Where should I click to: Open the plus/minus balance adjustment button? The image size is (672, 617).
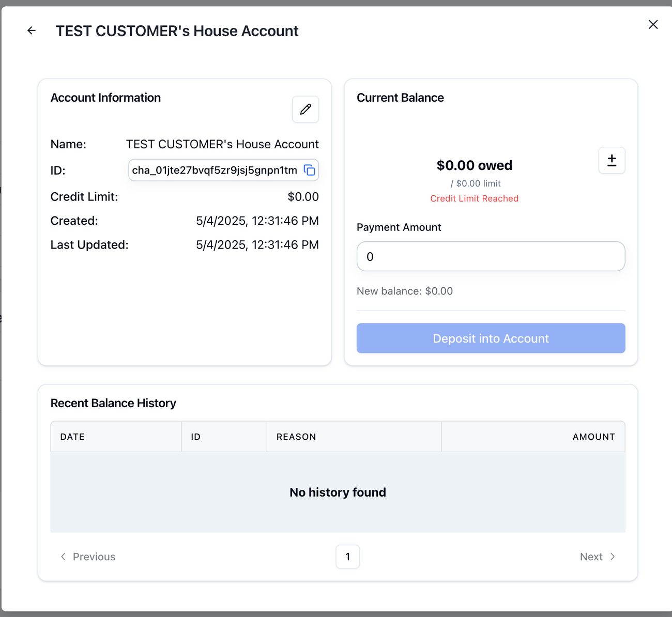click(x=612, y=160)
